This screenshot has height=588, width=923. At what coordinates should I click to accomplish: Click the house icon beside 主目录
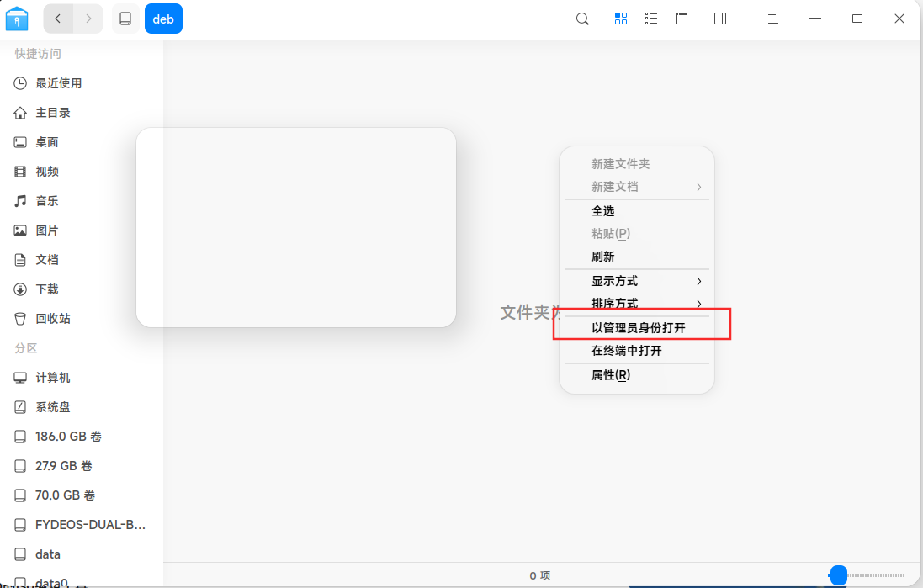20,113
